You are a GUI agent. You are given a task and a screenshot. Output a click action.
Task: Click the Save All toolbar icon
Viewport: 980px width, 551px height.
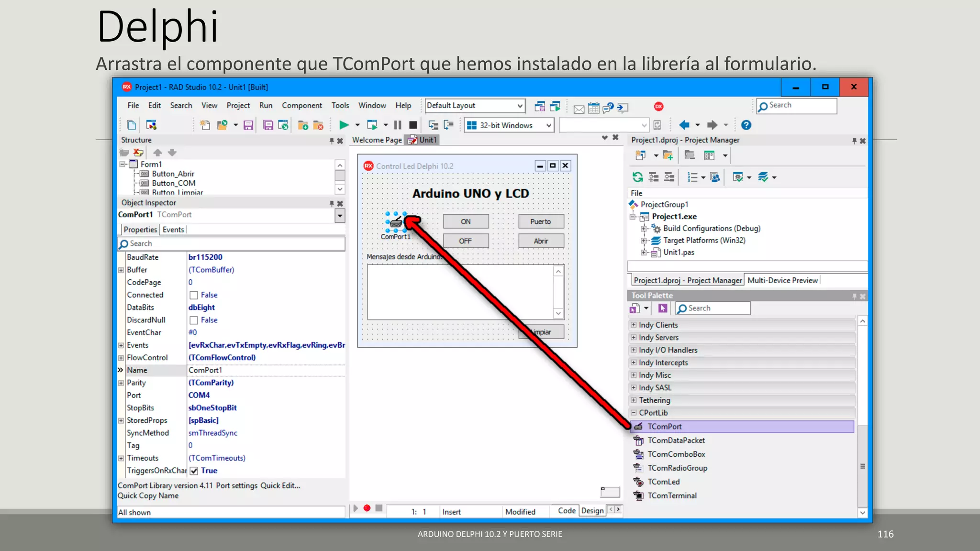[x=268, y=125]
